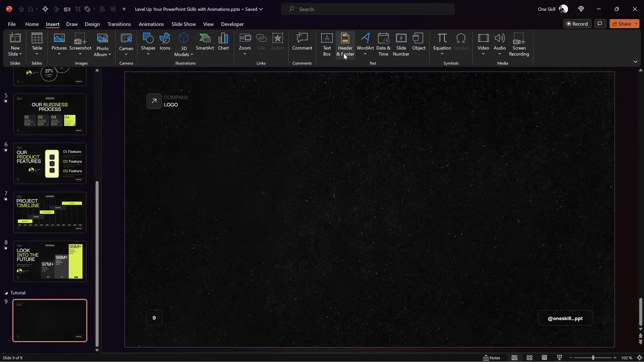Click the Record button
Viewport: 644px width, 362px height.
click(x=578, y=23)
